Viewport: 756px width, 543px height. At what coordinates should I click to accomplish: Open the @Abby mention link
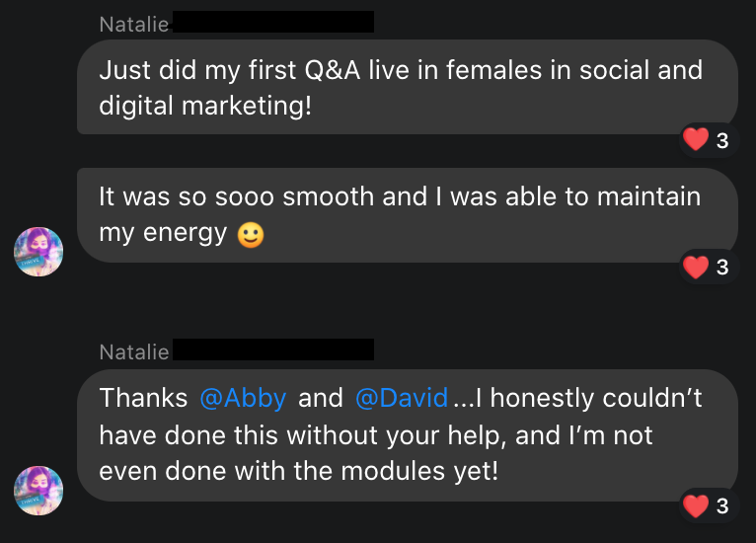[x=243, y=398]
